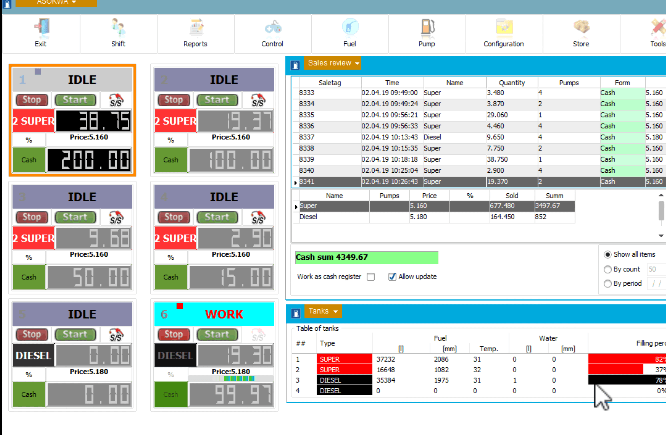Click the Control toolbar icon
This screenshot has width=666, height=435.
click(x=272, y=31)
